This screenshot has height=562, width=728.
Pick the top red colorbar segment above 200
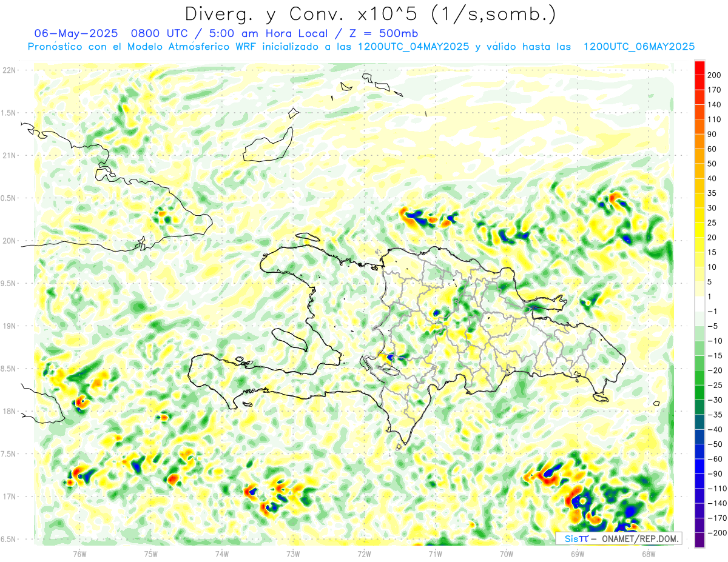click(700, 68)
